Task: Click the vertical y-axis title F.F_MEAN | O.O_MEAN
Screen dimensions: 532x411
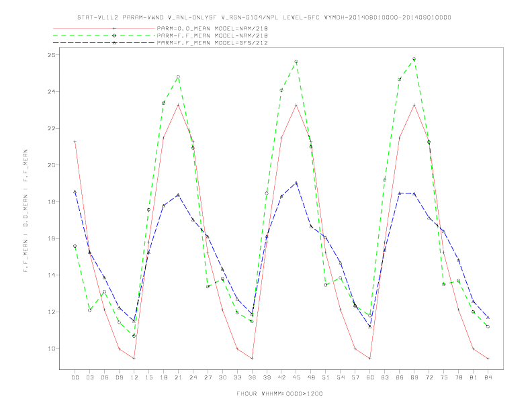Action: point(26,211)
